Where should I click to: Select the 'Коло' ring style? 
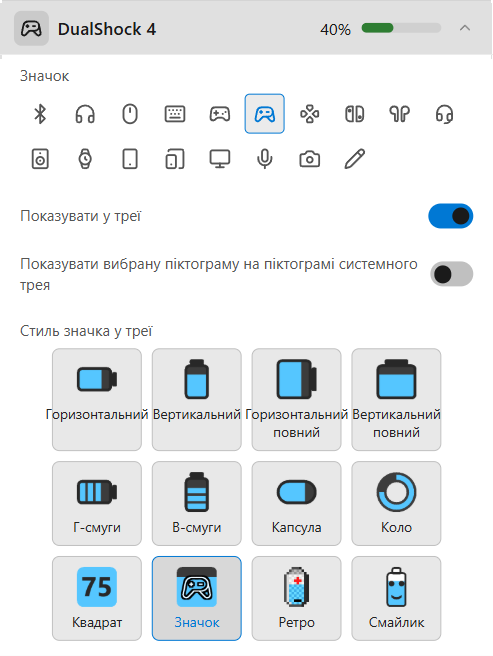tap(396, 503)
